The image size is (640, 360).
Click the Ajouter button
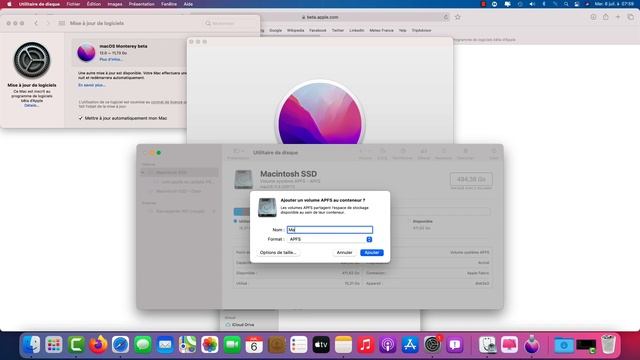372,253
